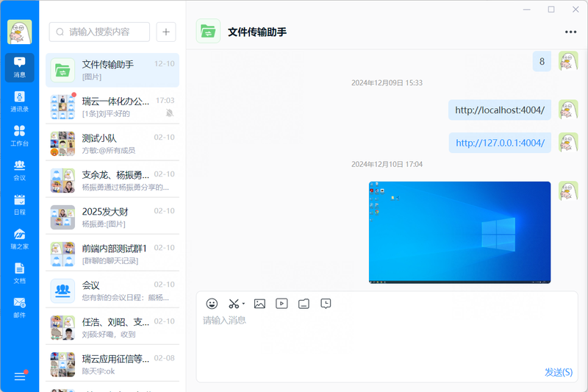Image resolution: width=588 pixels, height=392 pixels.
Task: Click sender avatar beside the screenshot image
Action: pos(568,191)
